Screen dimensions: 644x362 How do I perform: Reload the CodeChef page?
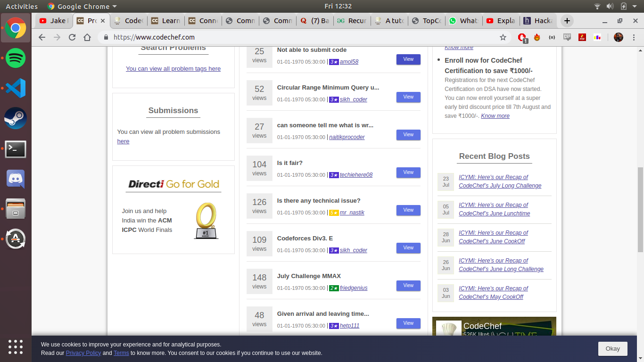pyautogui.click(x=72, y=37)
